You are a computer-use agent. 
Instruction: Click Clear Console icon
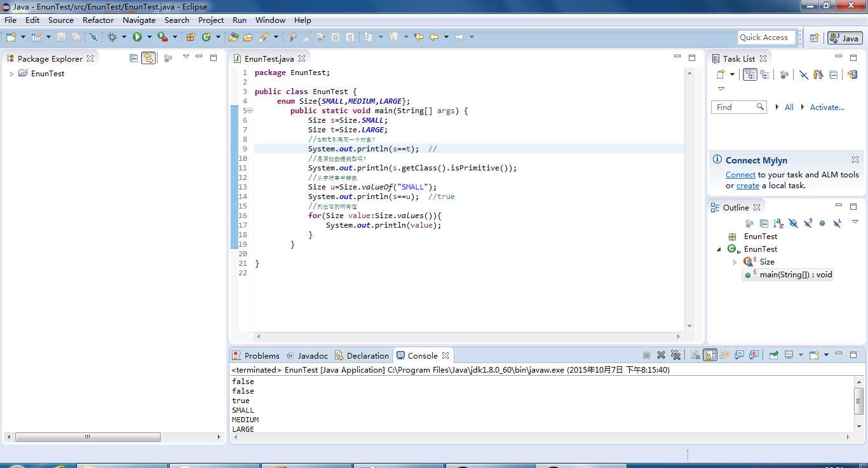pyautogui.click(x=695, y=355)
